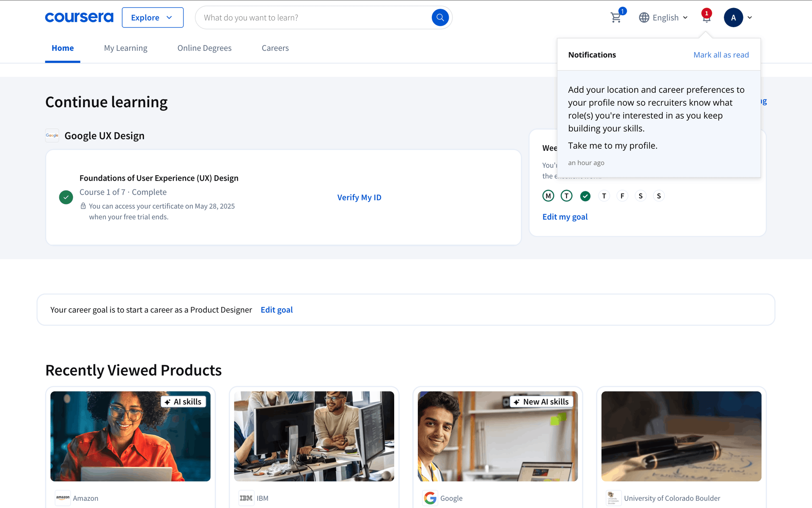This screenshot has width=812, height=508.
Task: Open the Online Degrees tab
Action: 204,48
